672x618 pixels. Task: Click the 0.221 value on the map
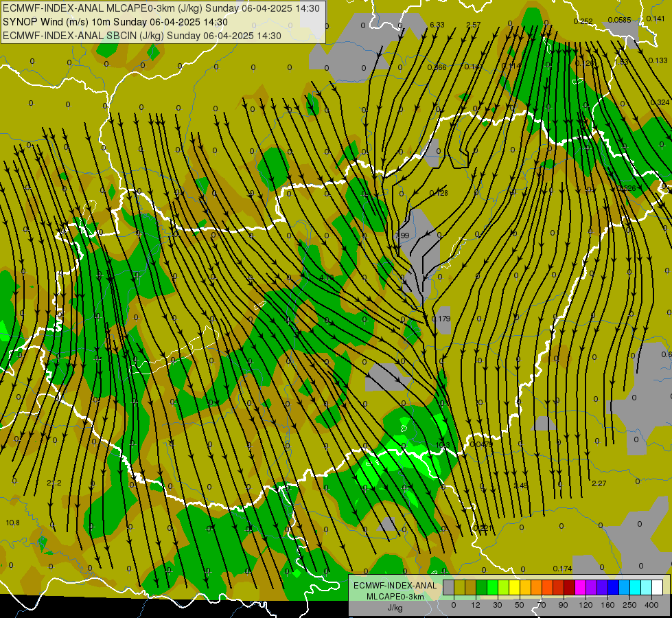[x=483, y=528]
